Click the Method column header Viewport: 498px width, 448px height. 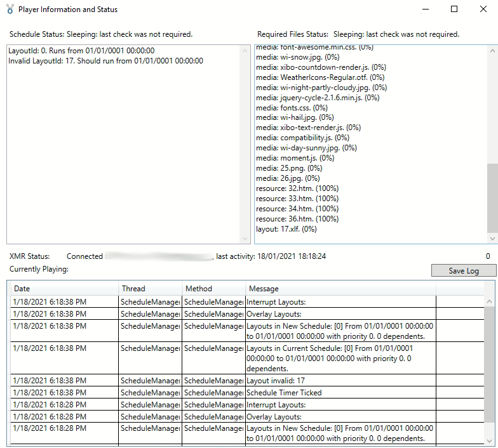click(213, 289)
